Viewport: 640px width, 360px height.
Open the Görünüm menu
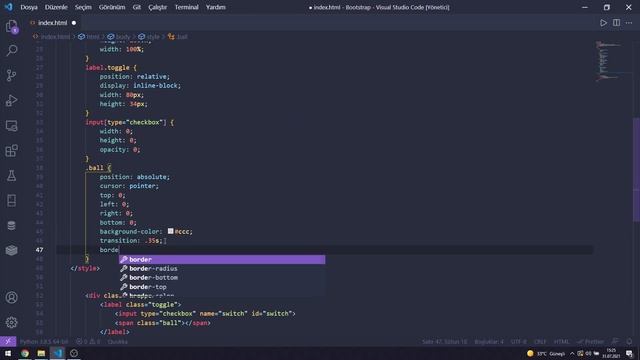click(112, 7)
